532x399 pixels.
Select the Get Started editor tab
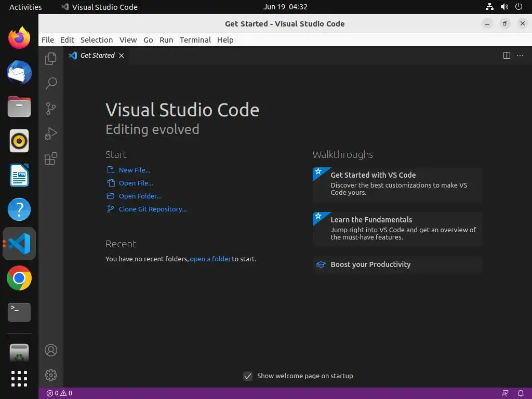[96, 55]
